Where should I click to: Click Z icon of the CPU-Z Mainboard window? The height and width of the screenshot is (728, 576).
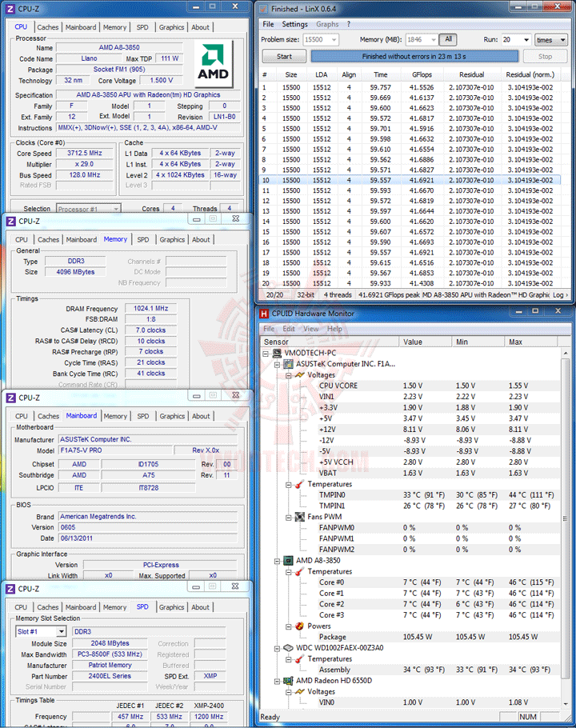[x=10, y=398]
